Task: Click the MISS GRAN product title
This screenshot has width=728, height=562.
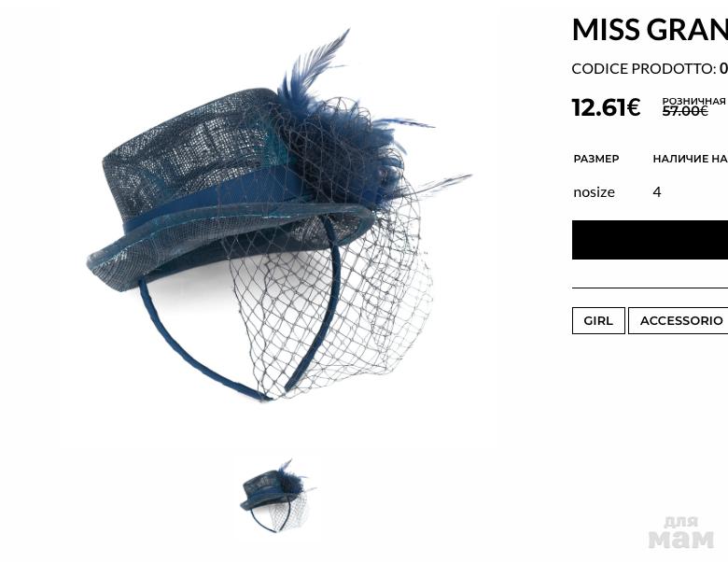Action: point(650,29)
